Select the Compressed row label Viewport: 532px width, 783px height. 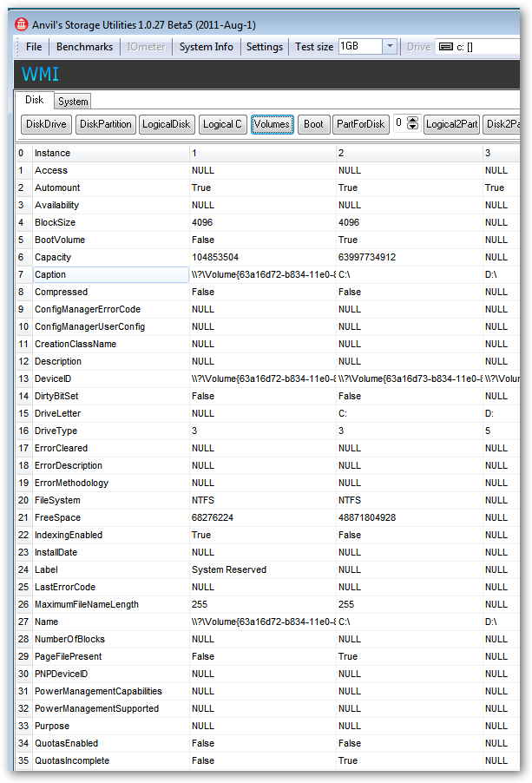point(61,293)
